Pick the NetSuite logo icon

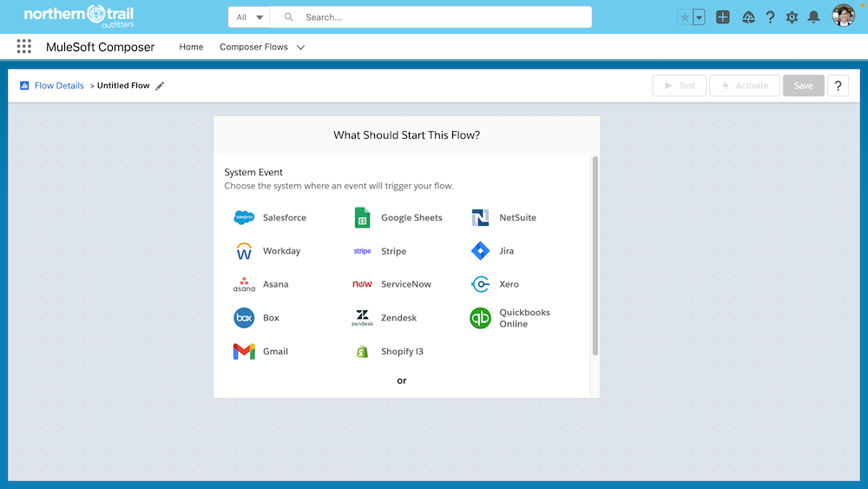coord(480,218)
